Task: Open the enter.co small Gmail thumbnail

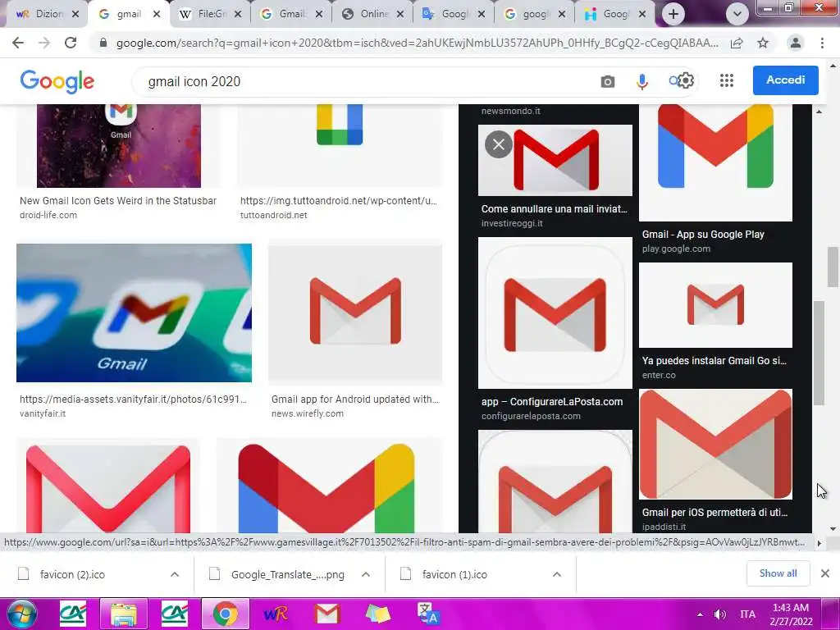Action: coord(715,305)
